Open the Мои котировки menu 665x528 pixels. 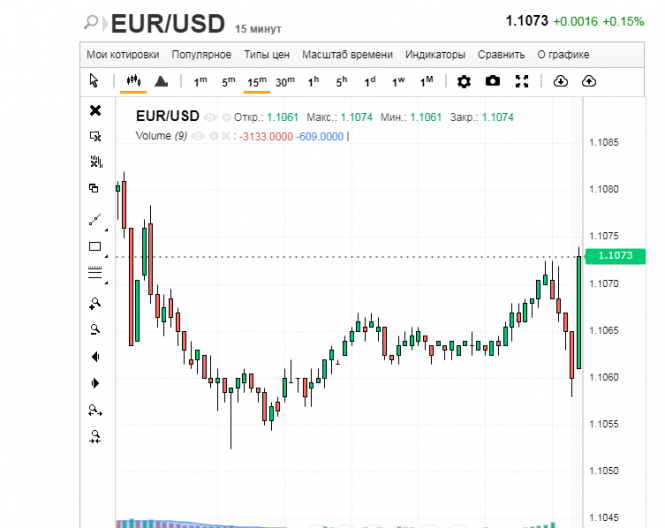123,55
